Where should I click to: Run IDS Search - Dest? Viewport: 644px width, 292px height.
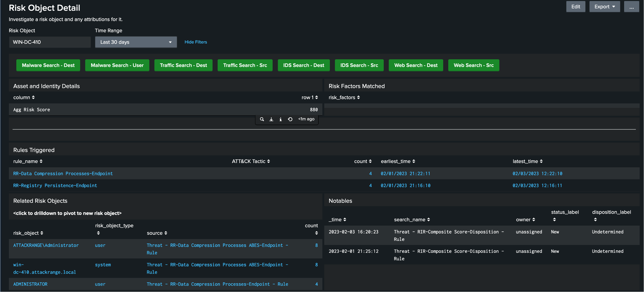(304, 65)
